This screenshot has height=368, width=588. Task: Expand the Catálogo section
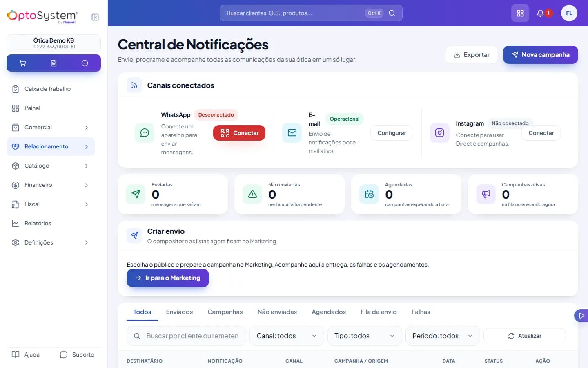pos(51,166)
